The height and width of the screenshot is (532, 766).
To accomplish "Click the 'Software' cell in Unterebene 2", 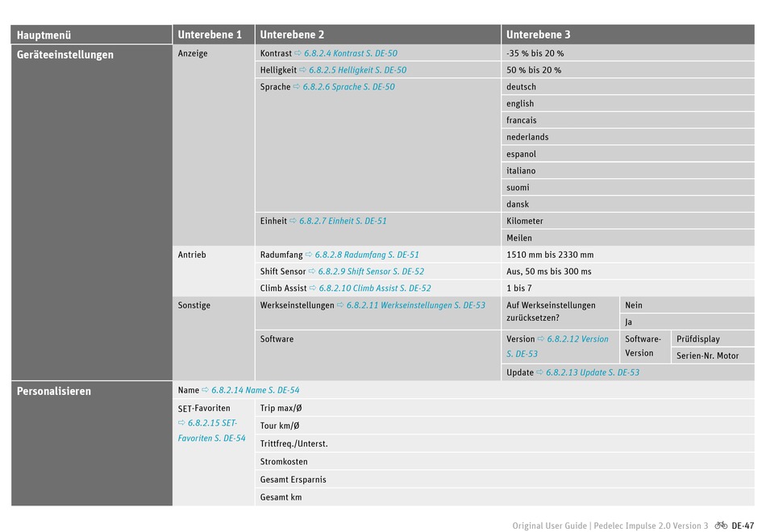I will (x=377, y=355).
